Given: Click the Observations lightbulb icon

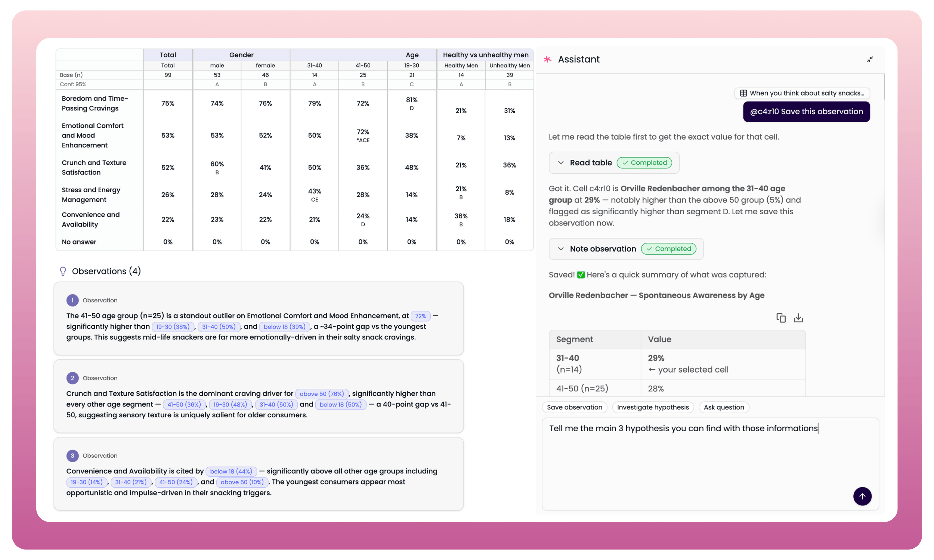Looking at the screenshot, I should tap(63, 271).
